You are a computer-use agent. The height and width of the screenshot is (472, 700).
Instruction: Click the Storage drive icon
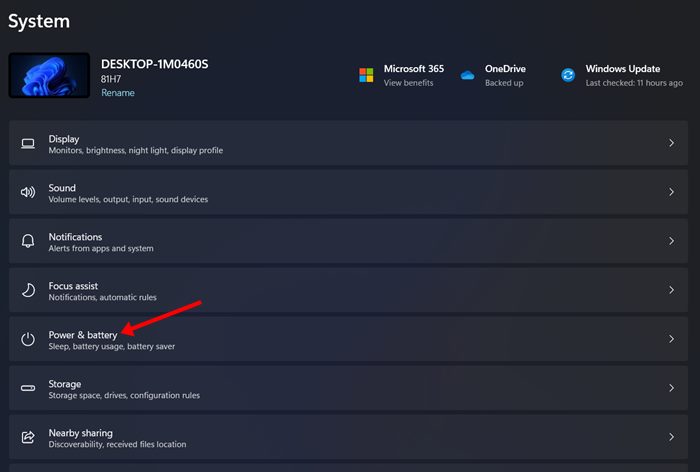pyautogui.click(x=28, y=388)
